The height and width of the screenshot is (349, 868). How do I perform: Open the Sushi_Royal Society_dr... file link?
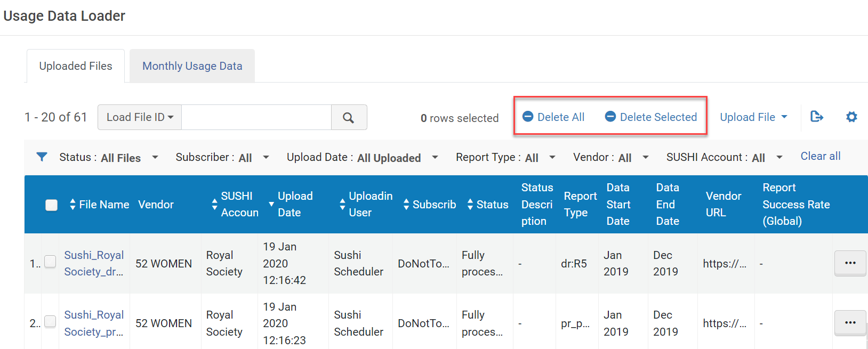click(x=94, y=263)
